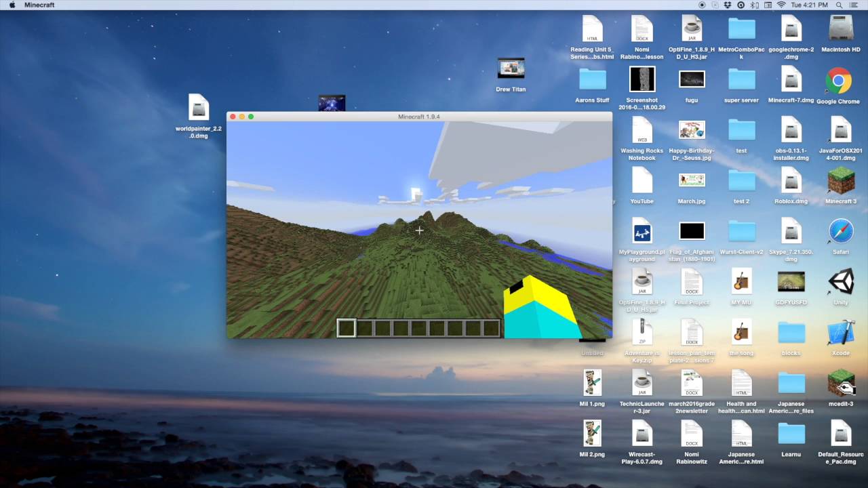This screenshot has height=488, width=868.
Task: Select the Wirecast-Play-6.0.7.dmg file
Action: 642,434
